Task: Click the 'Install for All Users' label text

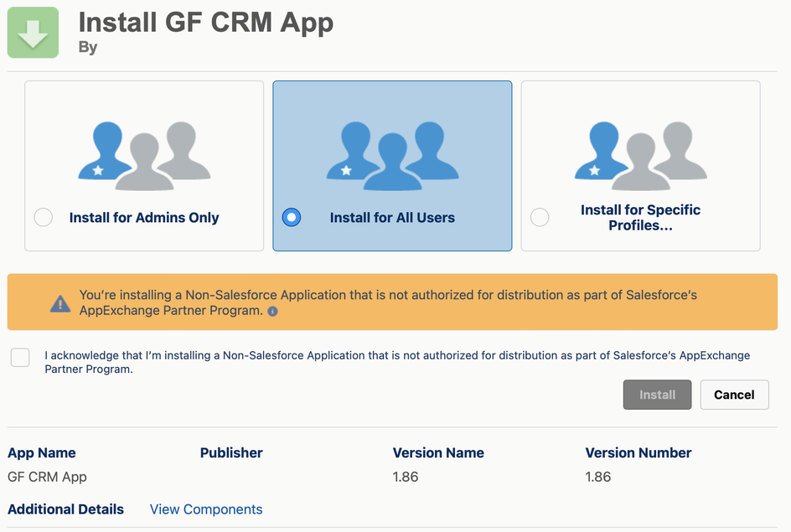Action: 392,218
